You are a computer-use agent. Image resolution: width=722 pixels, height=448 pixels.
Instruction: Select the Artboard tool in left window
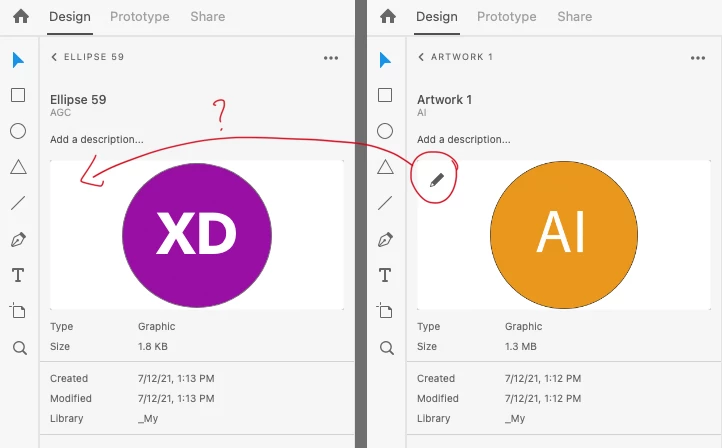[x=18, y=311]
